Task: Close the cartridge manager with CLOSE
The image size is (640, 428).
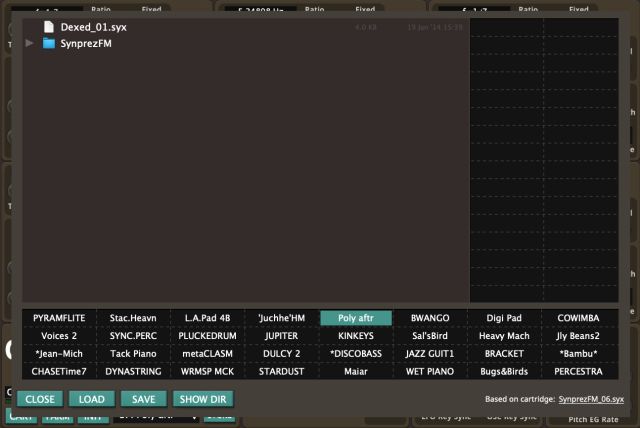Action: [40, 399]
